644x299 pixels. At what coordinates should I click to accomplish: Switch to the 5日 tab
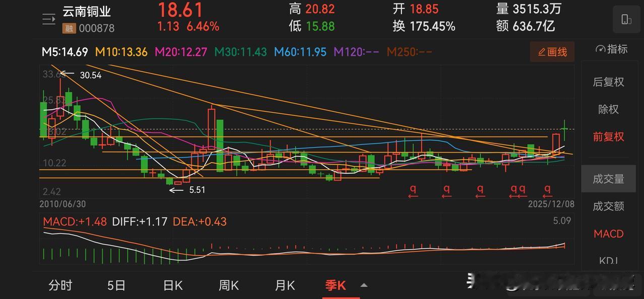click(x=116, y=285)
